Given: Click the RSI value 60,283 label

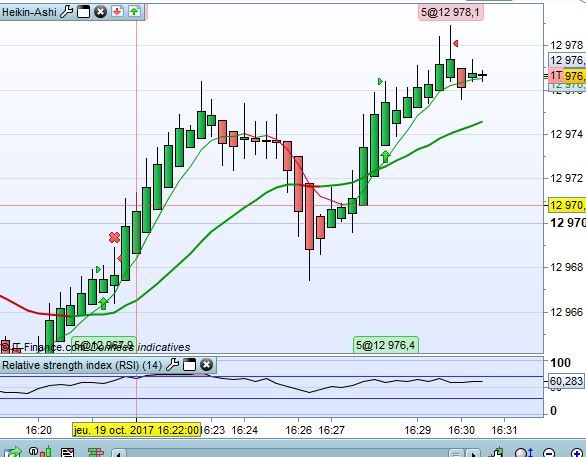Looking at the screenshot, I should click(x=566, y=381).
